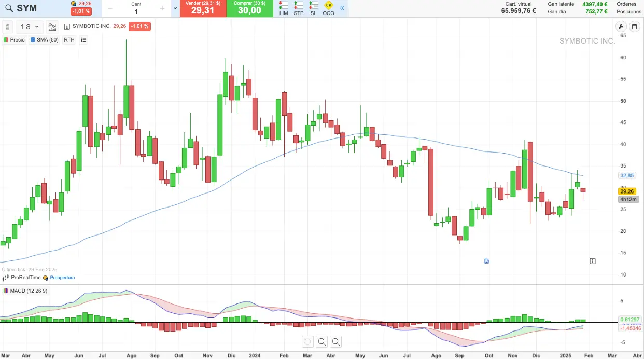The image size is (644, 359).
Task: Toggle the Precio price series label
Action: click(15, 39)
